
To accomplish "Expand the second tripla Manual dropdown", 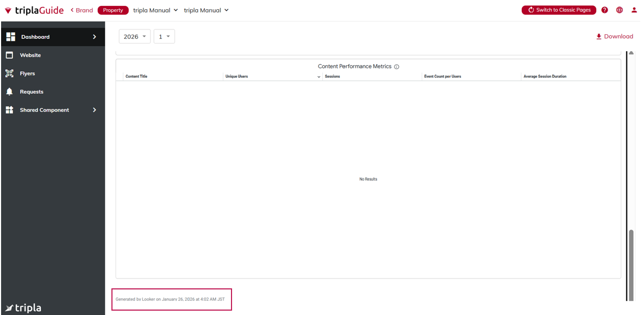I will click(x=206, y=10).
